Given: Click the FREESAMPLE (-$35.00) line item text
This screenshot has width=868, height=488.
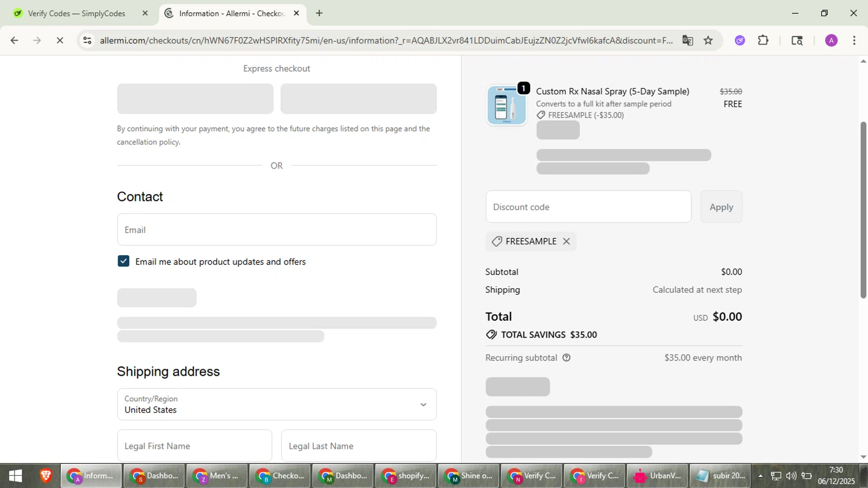Looking at the screenshot, I should (586, 115).
